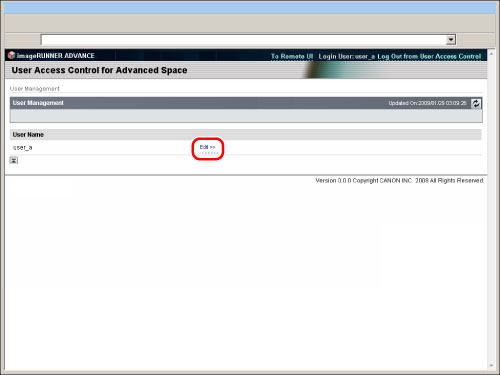Click the blue window title bar

[250, 7]
